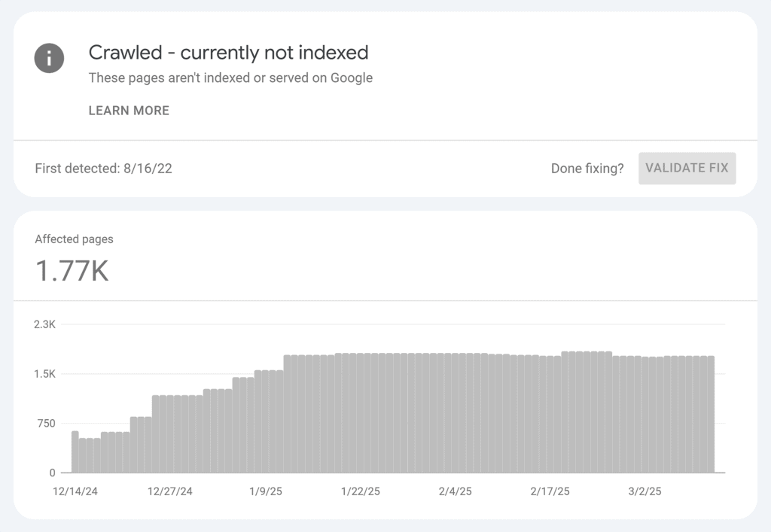This screenshot has height=532, width=771.
Task: Click the 2/4/25 date label
Action: [456, 491]
